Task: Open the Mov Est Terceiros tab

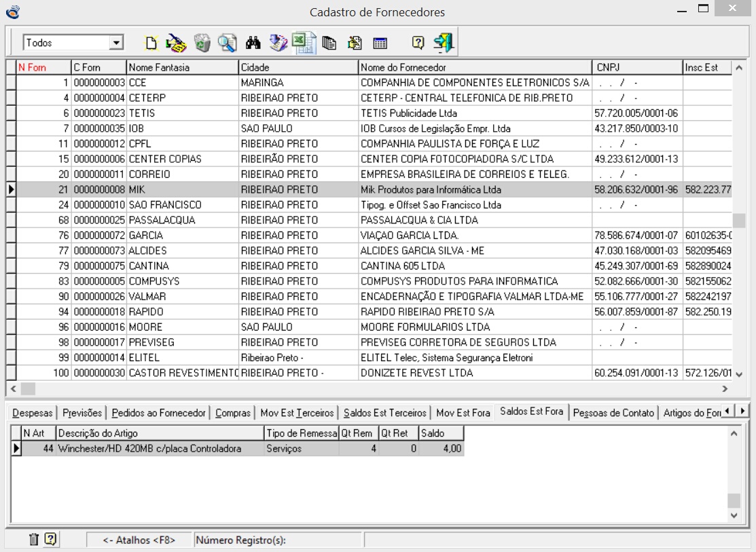Action: 297,413
